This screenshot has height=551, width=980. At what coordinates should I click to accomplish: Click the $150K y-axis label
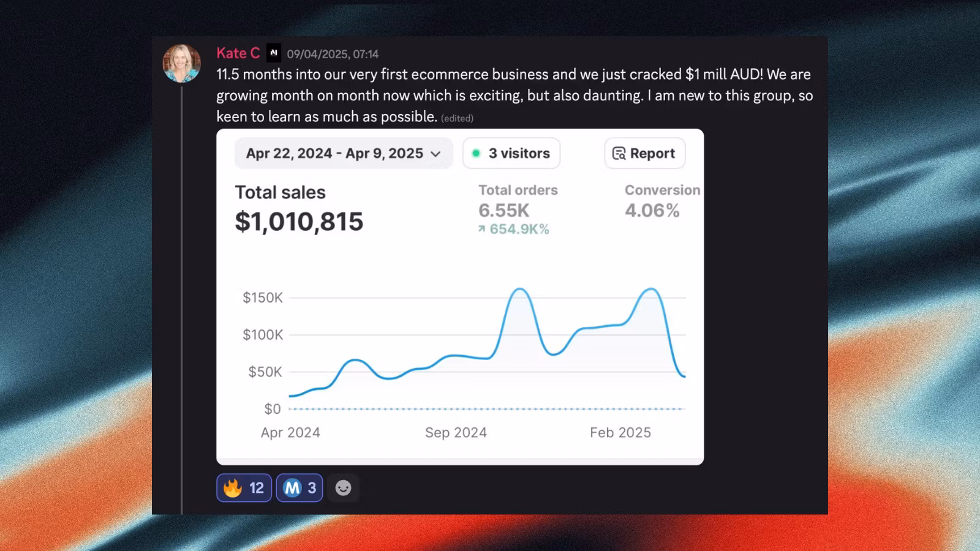pyautogui.click(x=263, y=298)
